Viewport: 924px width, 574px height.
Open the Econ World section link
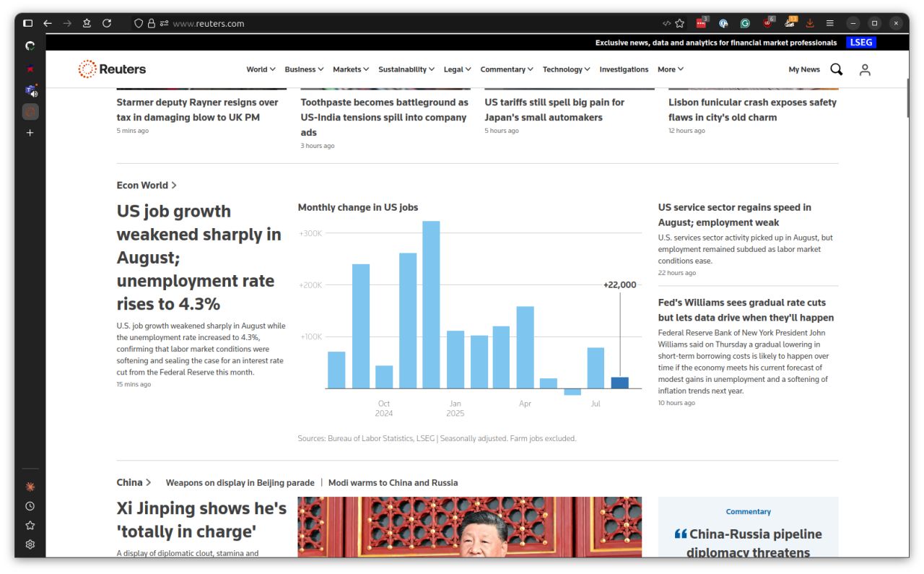[147, 185]
